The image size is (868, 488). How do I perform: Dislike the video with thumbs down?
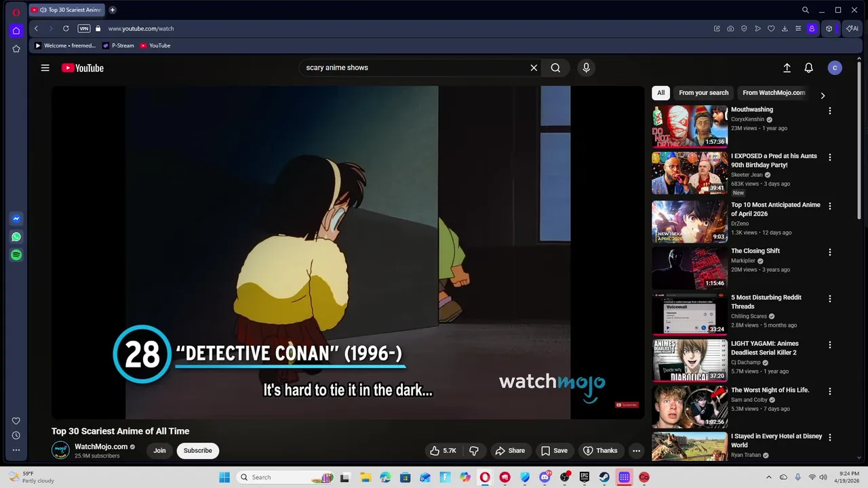(474, 451)
